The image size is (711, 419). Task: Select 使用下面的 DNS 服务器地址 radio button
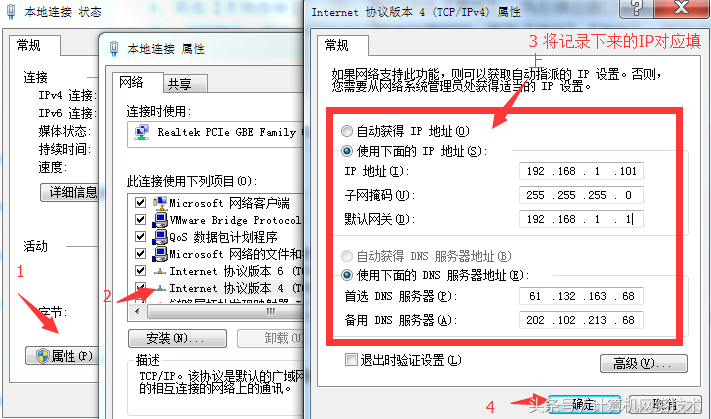(347, 275)
